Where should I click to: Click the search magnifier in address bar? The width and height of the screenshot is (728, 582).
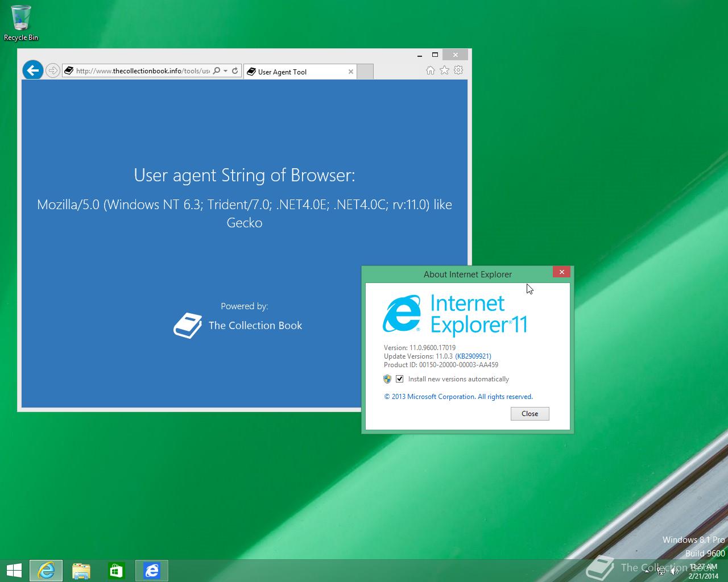pyautogui.click(x=216, y=71)
